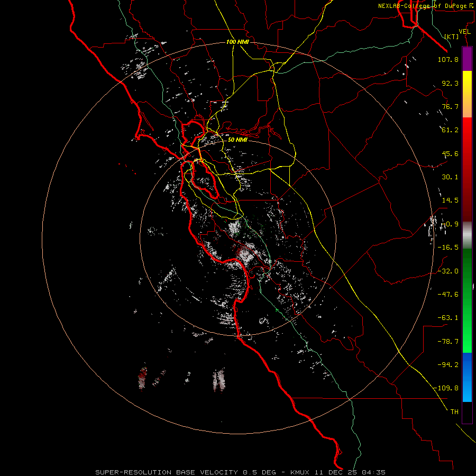The height and width of the screenshot is (476, 476).
Task: Select the -32.0 legend value
Action: (448, 271)
